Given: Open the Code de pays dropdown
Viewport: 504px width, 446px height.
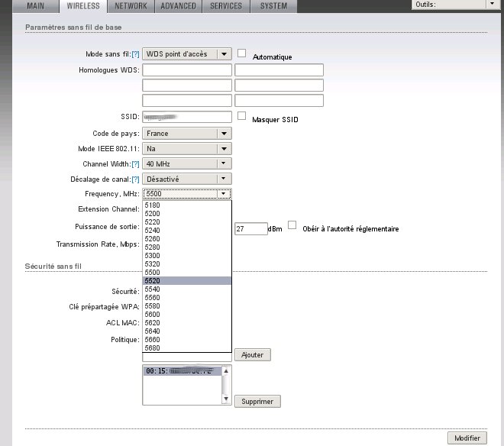Looking at the screenshot, I should 187,134.
